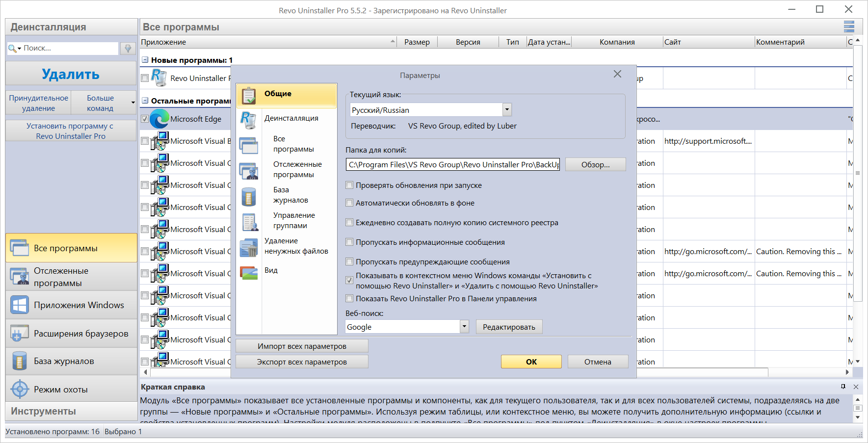This screenshot has height=443, width=868.
Task: Tick Показать Revo Uninstaller Pro в Панели управления
Action: click(x=349, y=299)
